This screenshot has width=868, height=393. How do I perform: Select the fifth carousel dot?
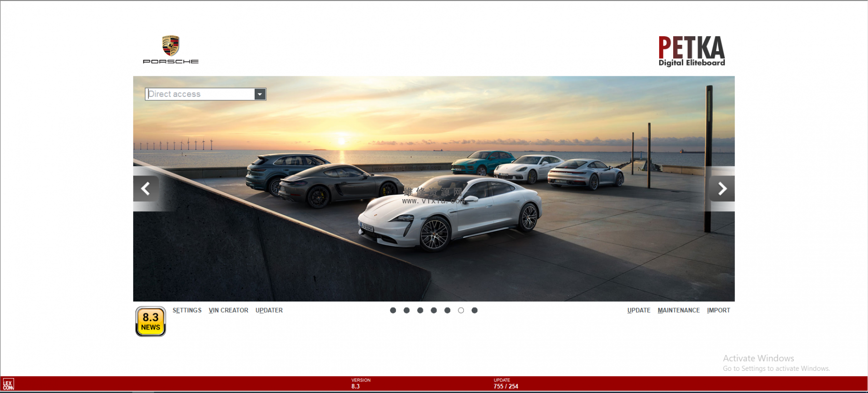[x=448, y=311]
